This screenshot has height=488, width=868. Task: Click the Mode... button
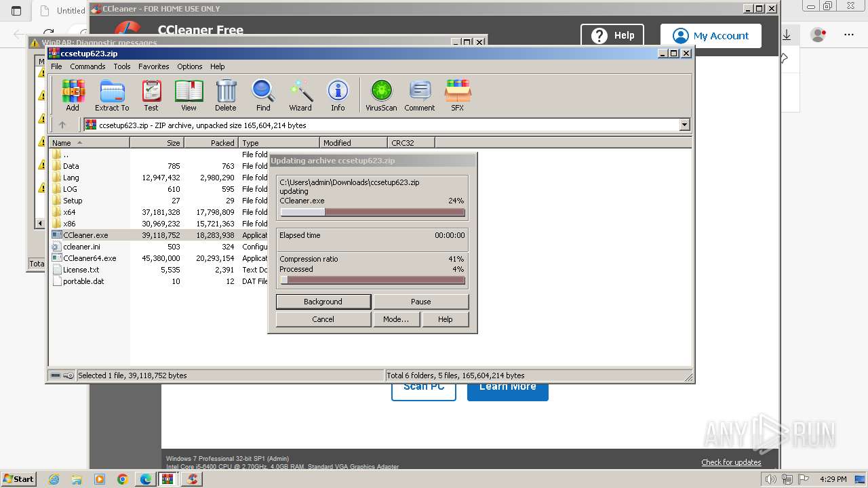396,319
